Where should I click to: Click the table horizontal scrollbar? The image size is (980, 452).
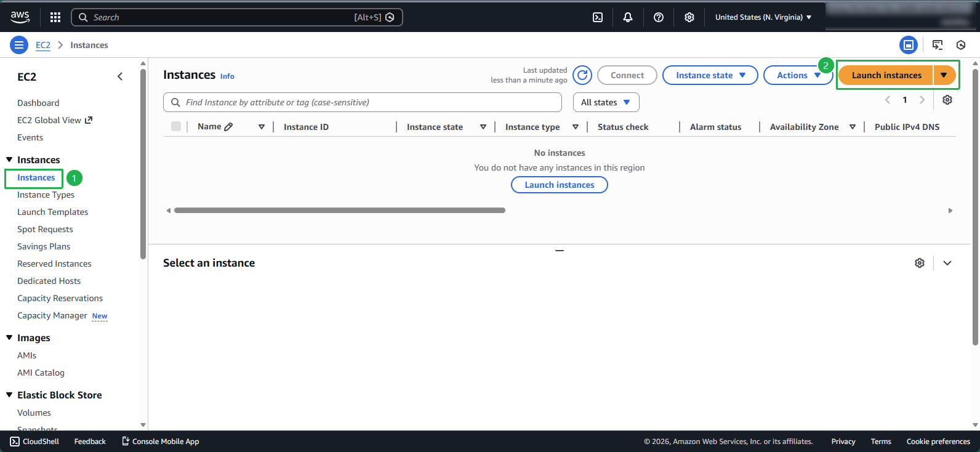click(340, 211)
